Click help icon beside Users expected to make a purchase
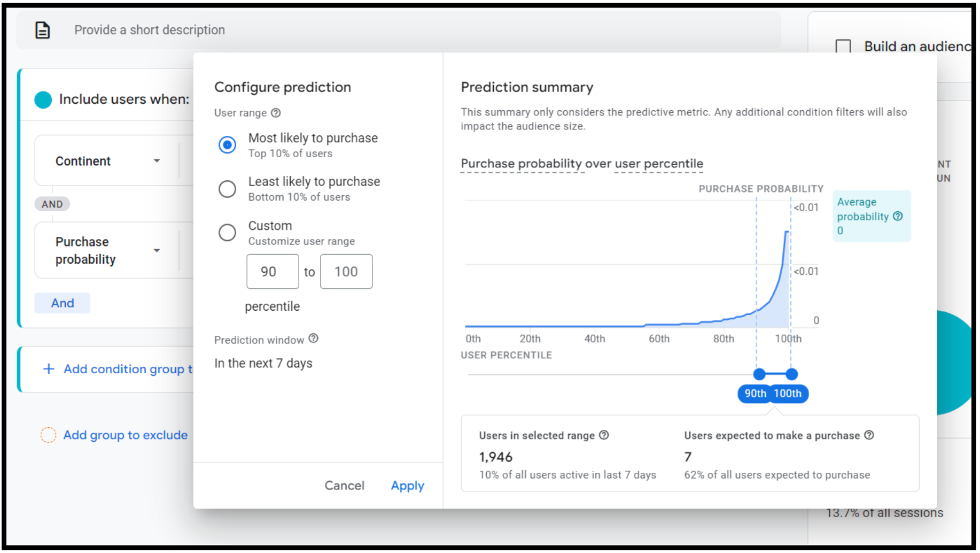 coord(869,435)
